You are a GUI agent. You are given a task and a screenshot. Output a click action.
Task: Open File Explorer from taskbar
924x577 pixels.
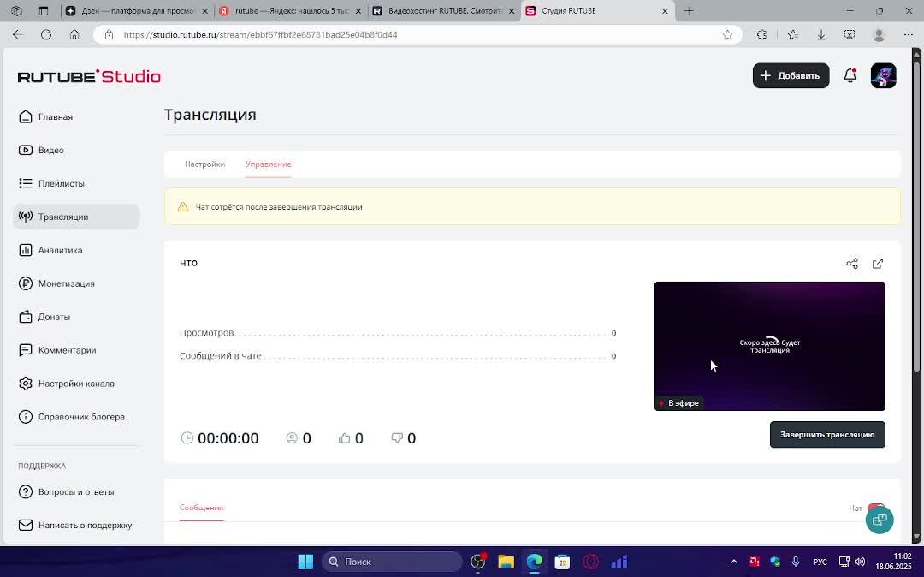point(506,562)
